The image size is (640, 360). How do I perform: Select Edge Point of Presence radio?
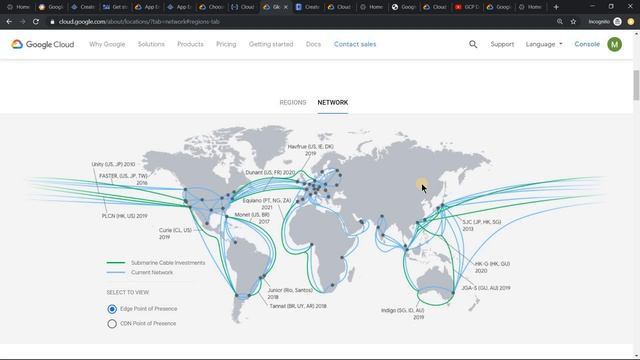point(112,309)
